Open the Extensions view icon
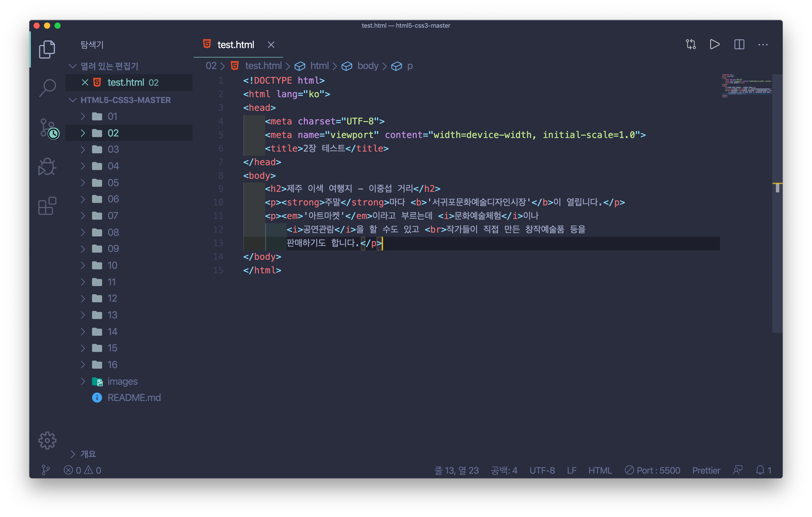The height and width of the screenshot is (517, 812). (x=47, y=206)
